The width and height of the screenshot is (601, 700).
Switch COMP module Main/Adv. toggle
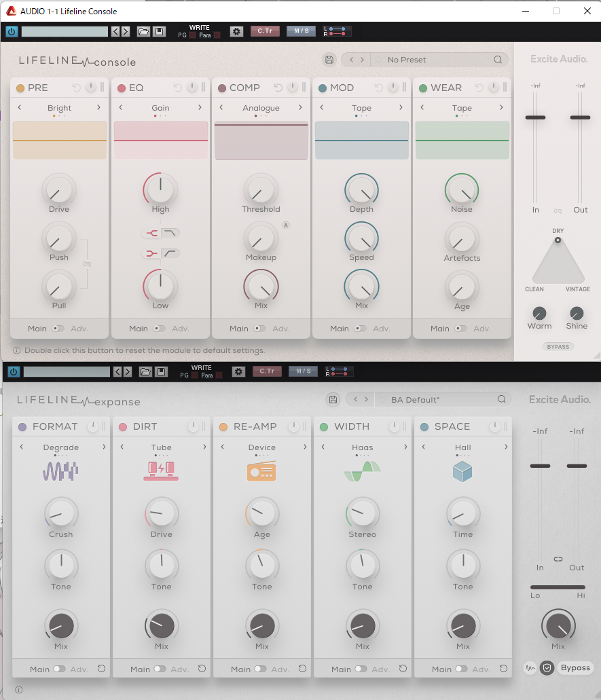click(260, 329)
